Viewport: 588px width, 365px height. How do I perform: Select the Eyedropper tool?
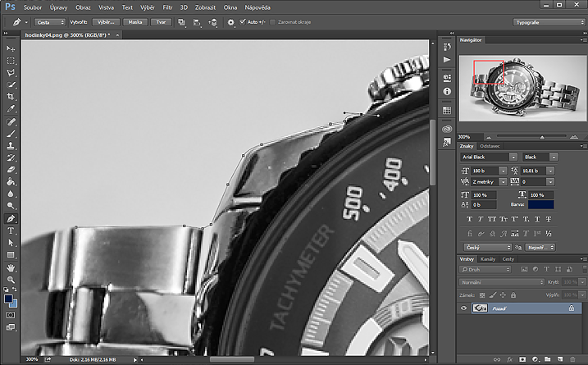(11, 109)
